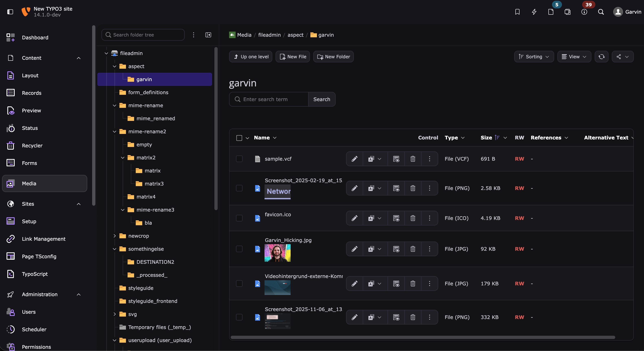The image size is (644, 351).
Task: Click the horizontal scrollbar under file list
Action: pos(422,338)
